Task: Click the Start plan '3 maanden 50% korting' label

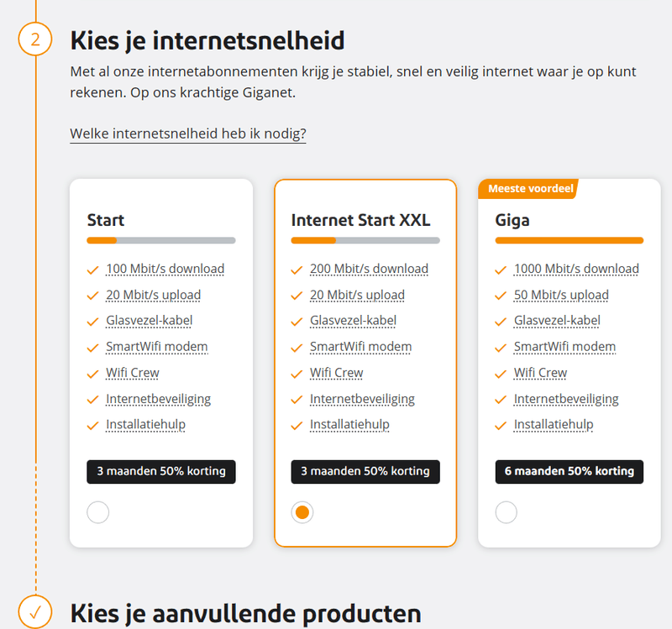Action: [x=161, y=471]
